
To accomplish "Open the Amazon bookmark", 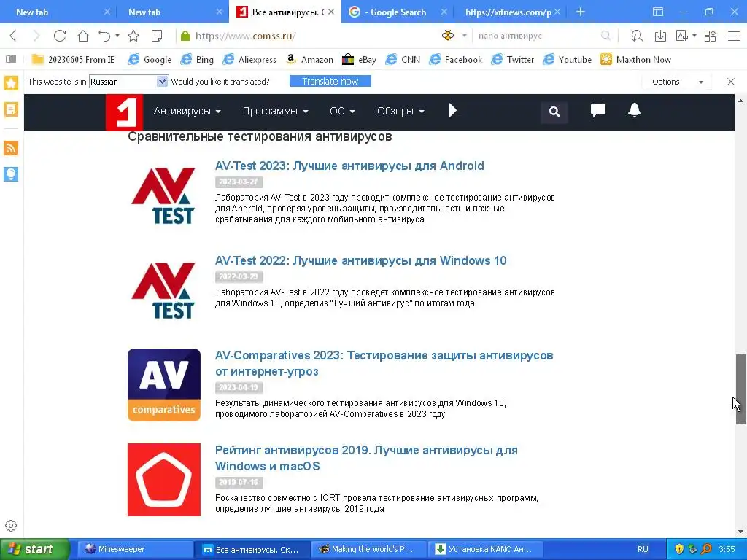I will [309, 60].
